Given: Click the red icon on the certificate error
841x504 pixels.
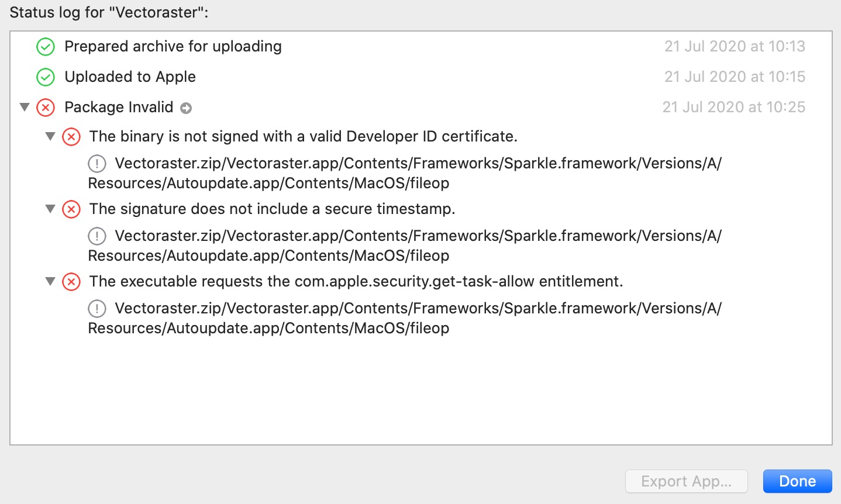Looking at the screenshot, I should (x=71, y=137).
